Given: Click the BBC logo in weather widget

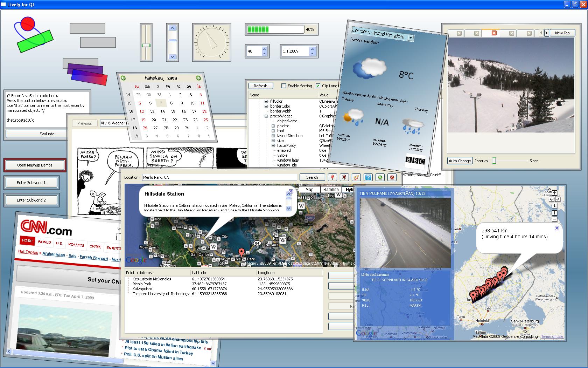Looking at the screenshot, I should point(415,161).
